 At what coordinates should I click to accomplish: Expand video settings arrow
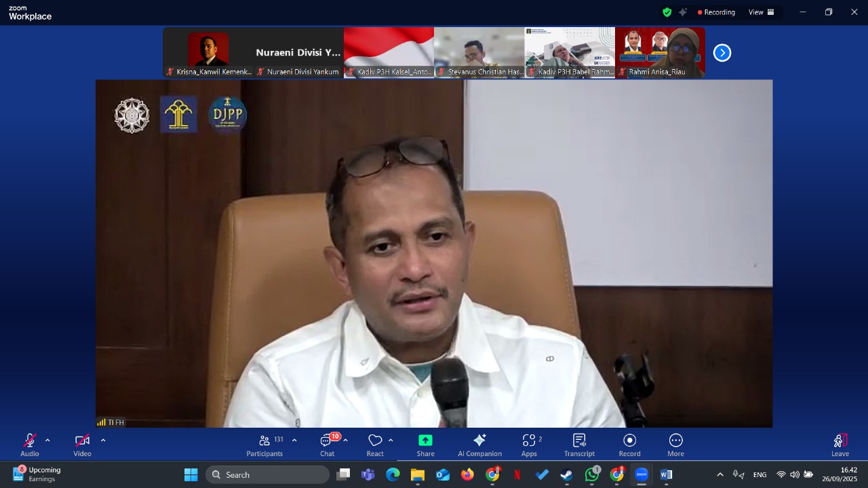(x=103, y=441)
